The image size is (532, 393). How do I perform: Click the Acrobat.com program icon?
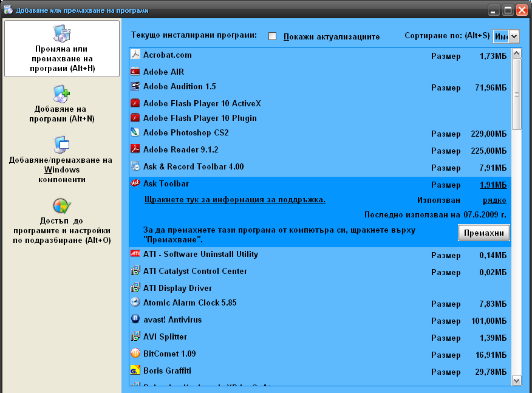[x=135, y=55]
